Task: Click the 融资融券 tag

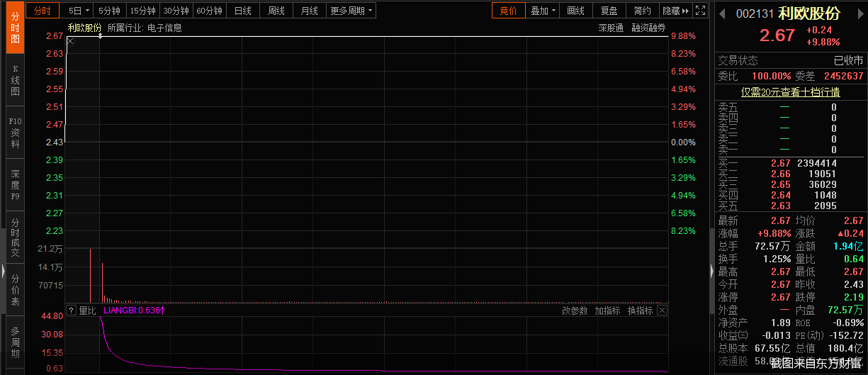Action: 648,28
